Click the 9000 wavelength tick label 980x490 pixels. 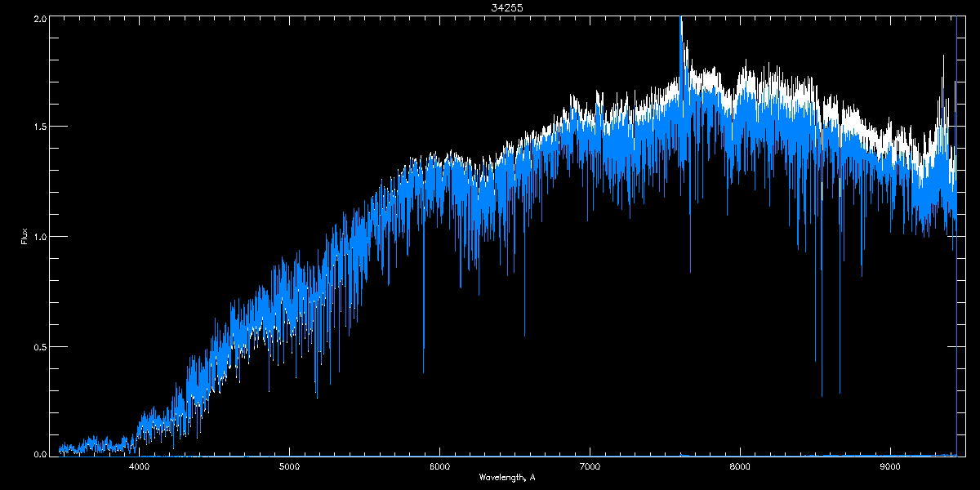(890, 467)
